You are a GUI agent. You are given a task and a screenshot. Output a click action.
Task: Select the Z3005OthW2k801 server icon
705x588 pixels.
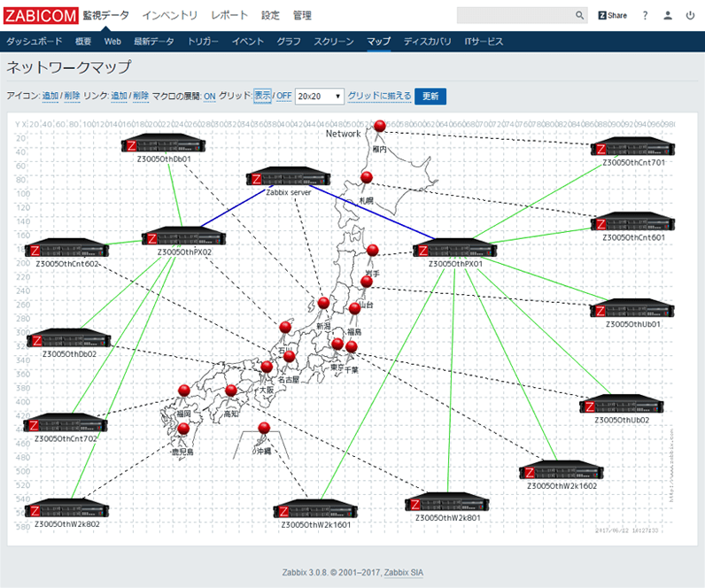[x=447, y=502]
